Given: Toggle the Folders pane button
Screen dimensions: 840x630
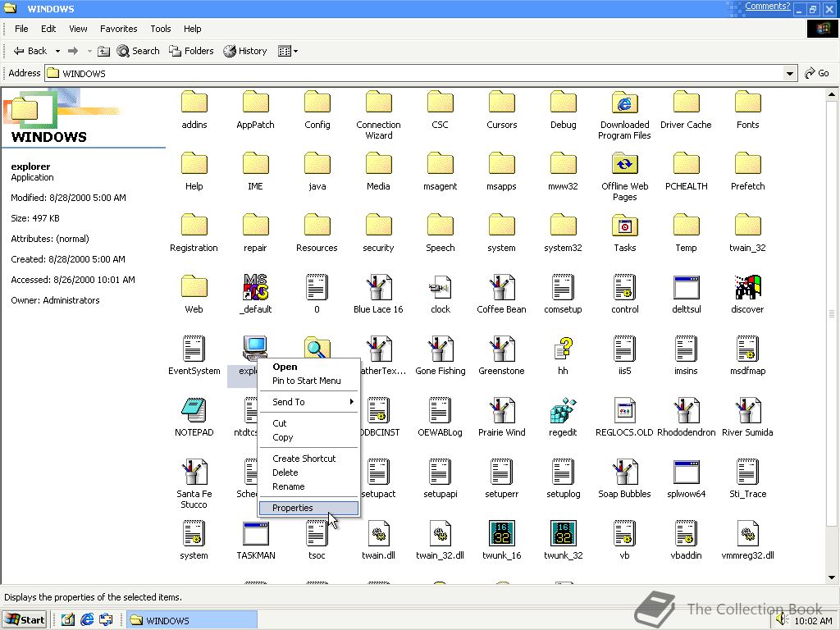Looking at the screenshot, I should click(191, 51).
